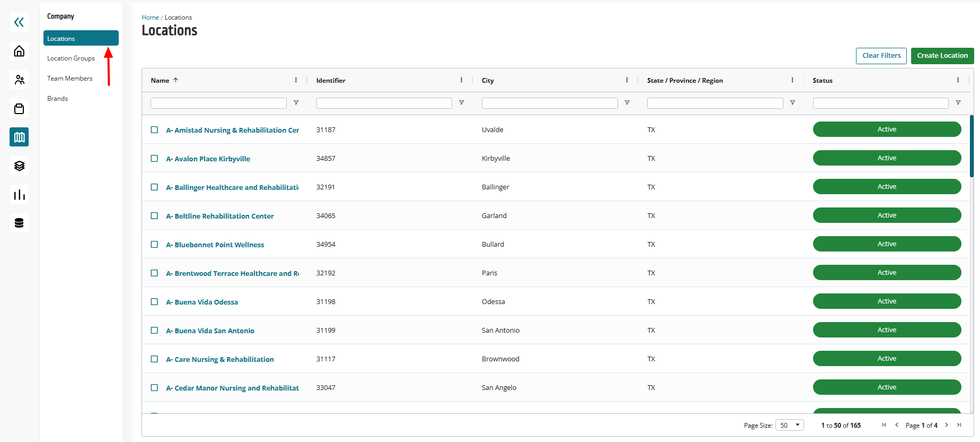Screen dimensions: 980x442
Task: Click Name filter text field
Action: (x=218, y=103)
